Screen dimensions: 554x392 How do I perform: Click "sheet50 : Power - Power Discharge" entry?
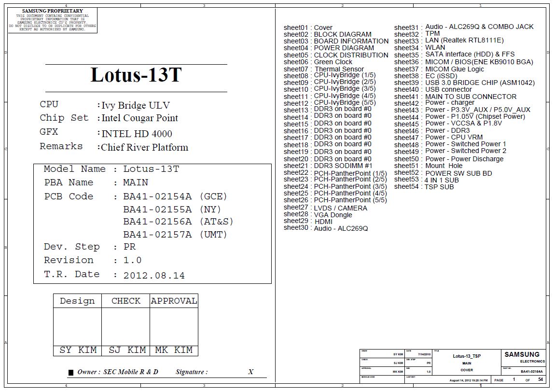tap(449, 159)
